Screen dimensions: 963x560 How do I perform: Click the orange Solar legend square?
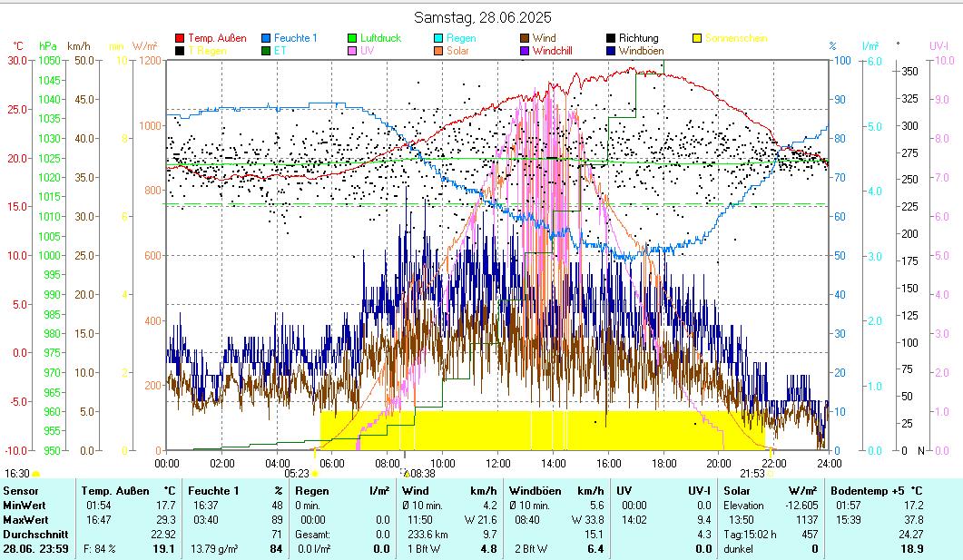tap(439, 52)
